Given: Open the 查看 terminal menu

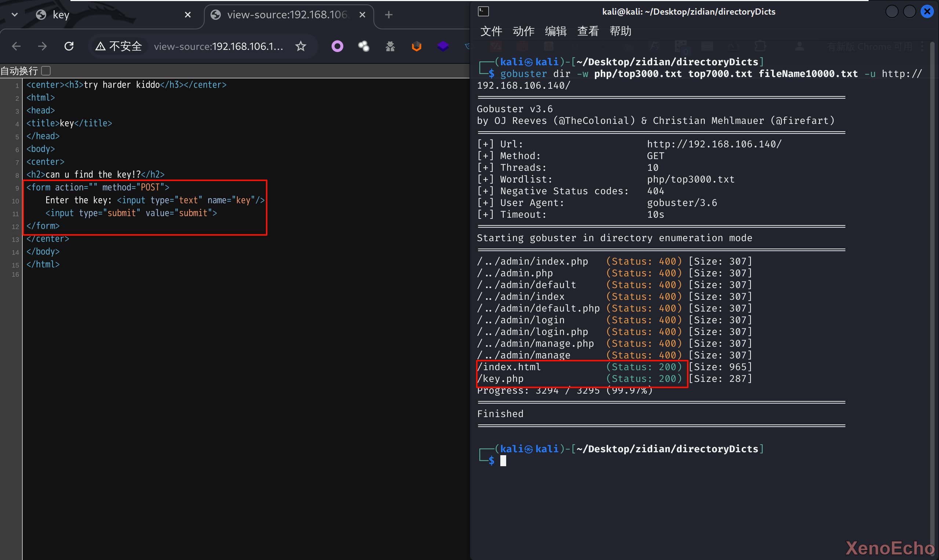Looking at the screenshot, I should (588, 31).
